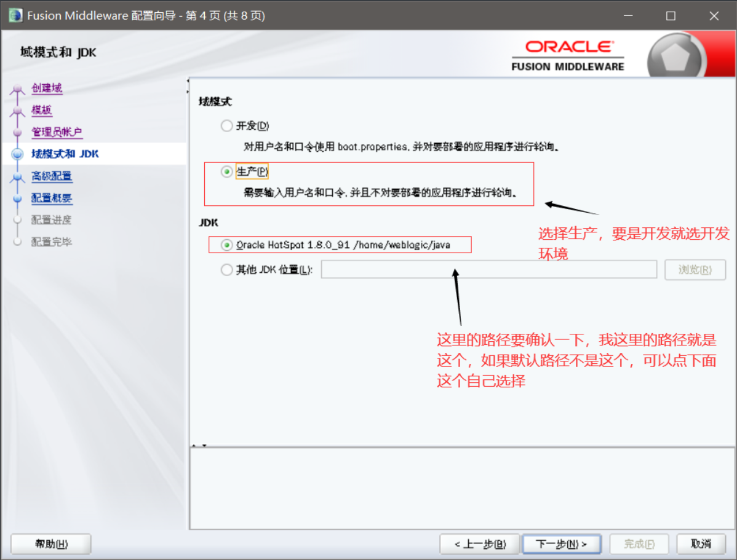Select the 开发(D) domain mode radio button
This screenshot has height=560, width=737.
[x=226, y=125]
